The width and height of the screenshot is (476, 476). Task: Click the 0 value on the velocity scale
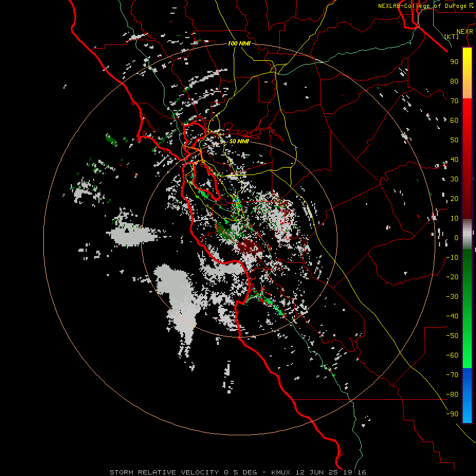[x=456, y=237]
